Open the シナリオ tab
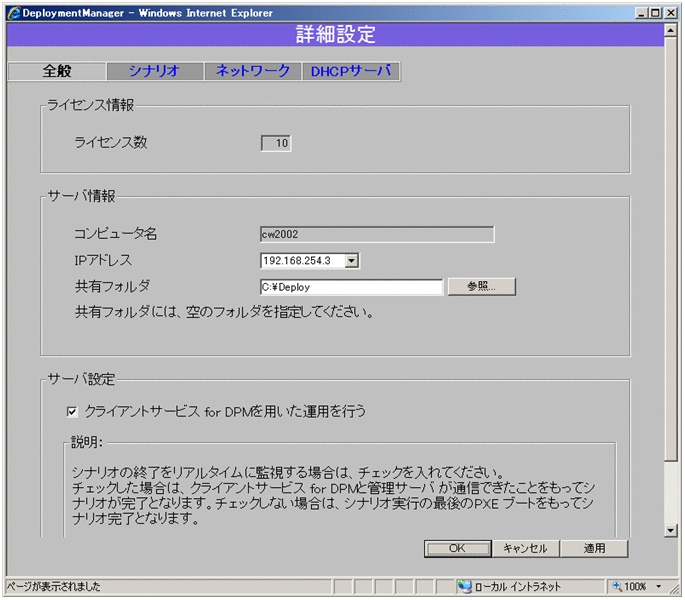The width and height of the screenshot is (685, 600). pos(155,71)
